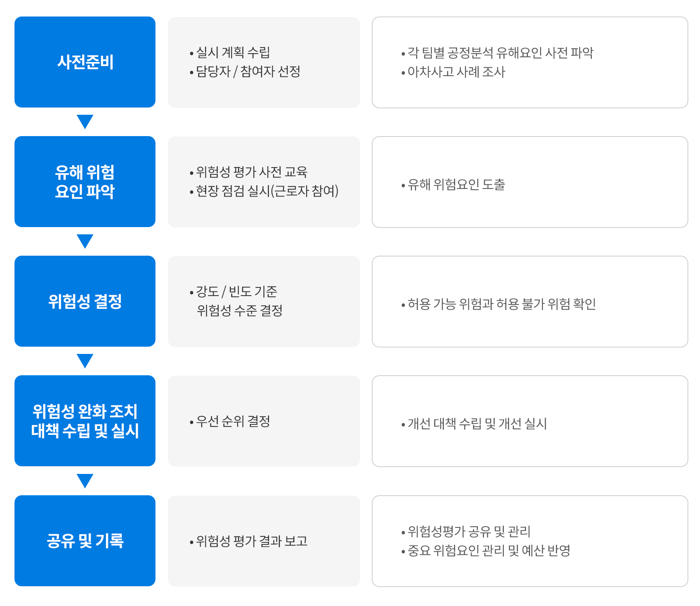This screenshot has width=700, height=606.
Task: Click the arrow below 사전준비
Action: pos(85,122)
